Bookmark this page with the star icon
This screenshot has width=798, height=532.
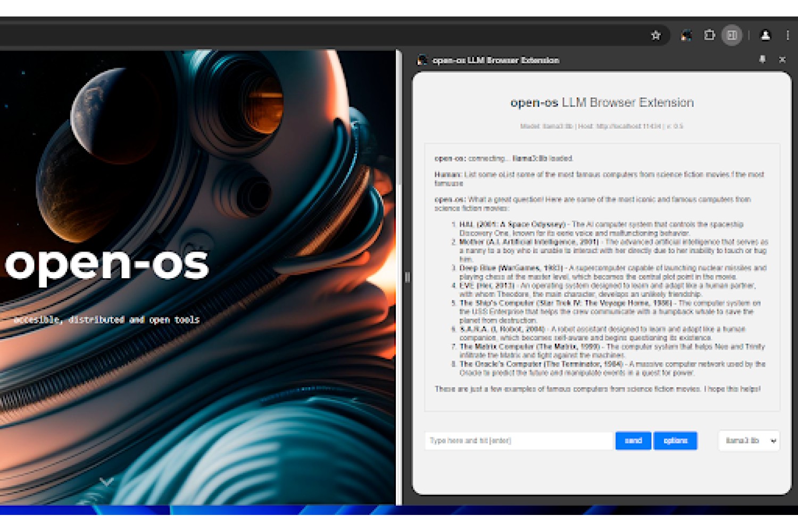click(x=655, y=36)
